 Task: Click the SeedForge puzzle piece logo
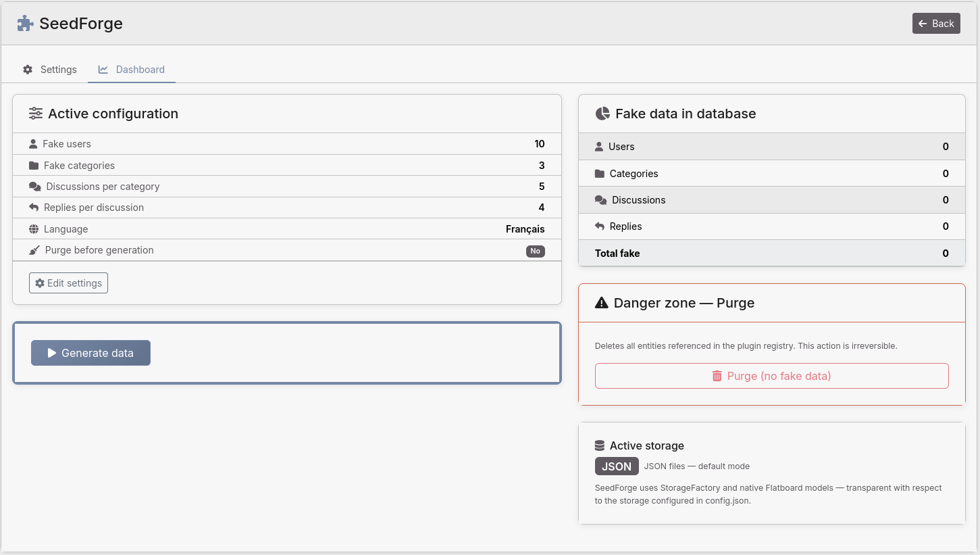tap(25, 22)
